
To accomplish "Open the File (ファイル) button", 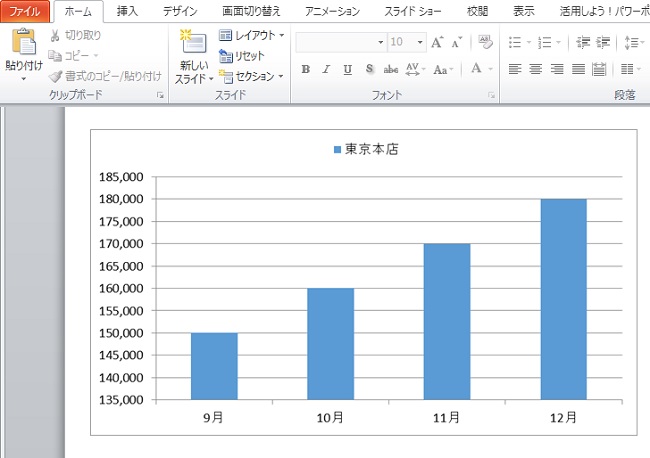I will pyautogui.click(x=24, y=11).
